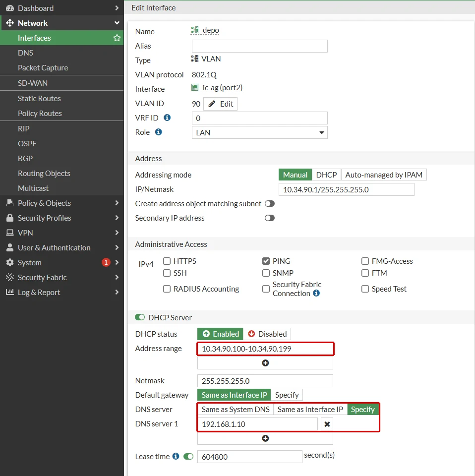This screenshot has height=476, width=475.
Task: Click the Lease time info icon
Action: coord(176,456)
